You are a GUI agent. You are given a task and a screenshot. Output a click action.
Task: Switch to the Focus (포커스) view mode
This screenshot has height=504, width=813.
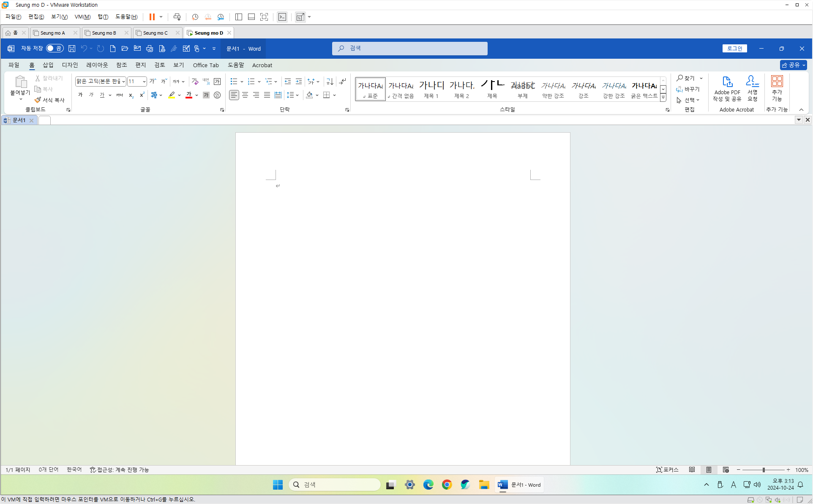pyautogui.click(x=667, y=470)
